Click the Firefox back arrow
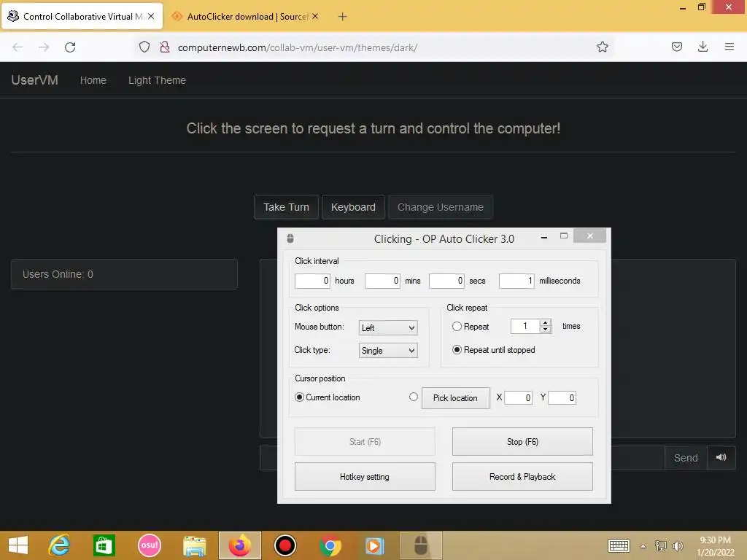The height and width of the screenshot is (560, 747). [18, 47]
